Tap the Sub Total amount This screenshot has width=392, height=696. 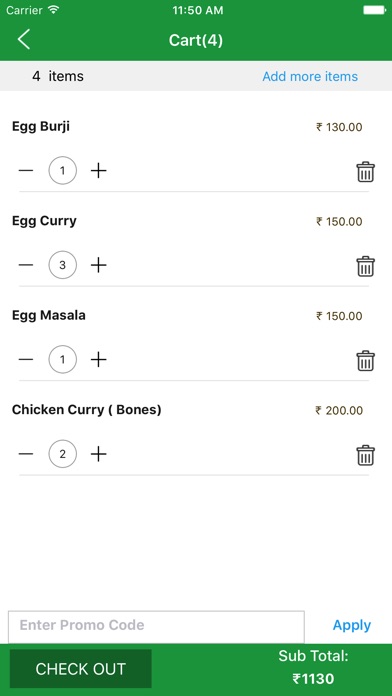tap(313, 679)
